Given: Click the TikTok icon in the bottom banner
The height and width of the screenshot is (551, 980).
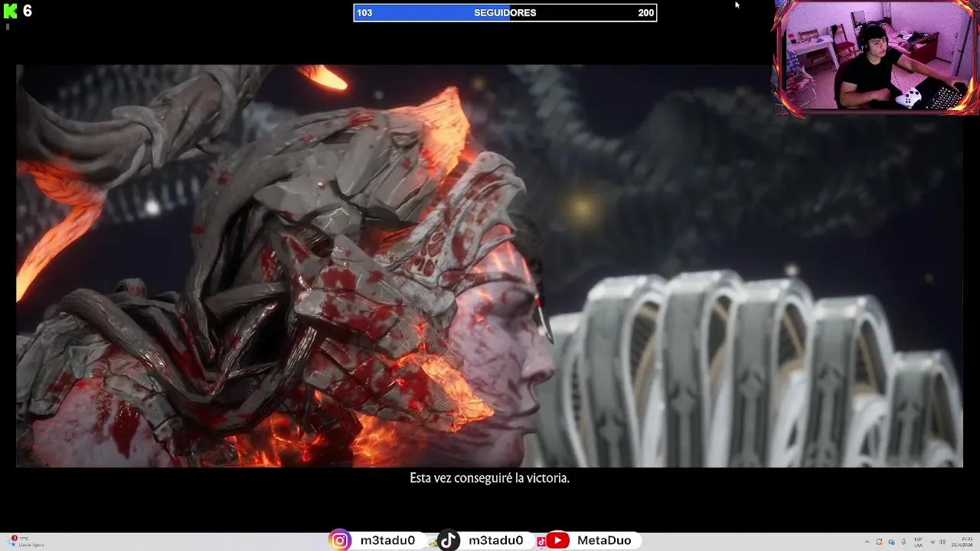Looking at the screenshot, I should 449,540.
